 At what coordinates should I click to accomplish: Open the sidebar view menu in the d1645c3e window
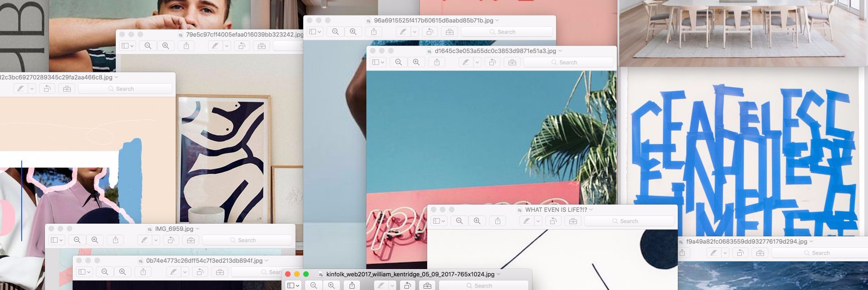pyautogui.click(x=378, y=62)
